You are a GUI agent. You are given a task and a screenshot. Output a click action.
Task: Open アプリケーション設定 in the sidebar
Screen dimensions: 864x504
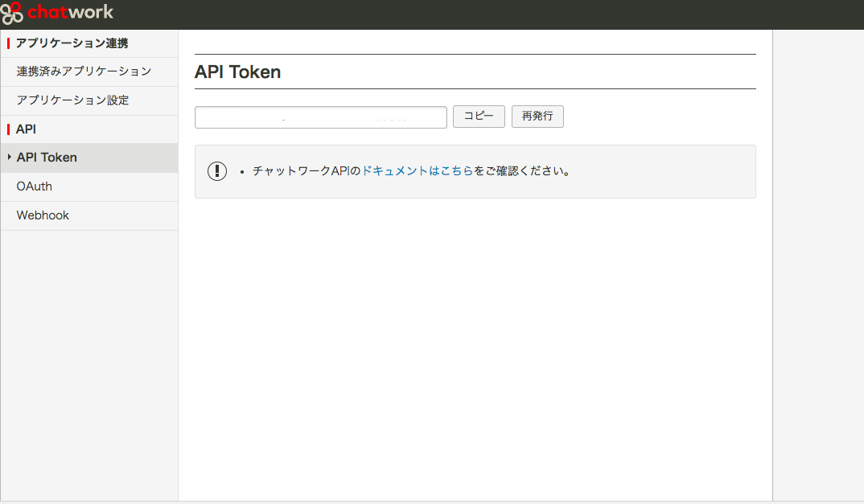72,100
